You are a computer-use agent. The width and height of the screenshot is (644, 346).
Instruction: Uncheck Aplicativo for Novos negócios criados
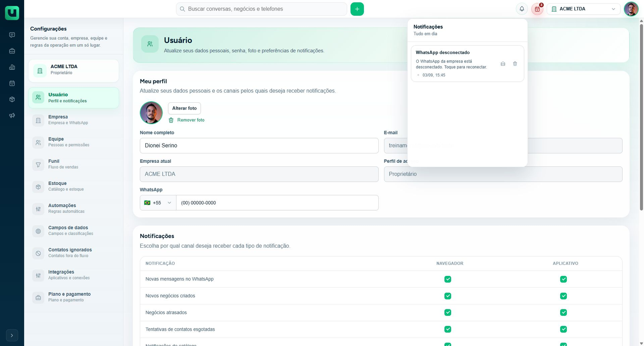click(x=563, y=296)
